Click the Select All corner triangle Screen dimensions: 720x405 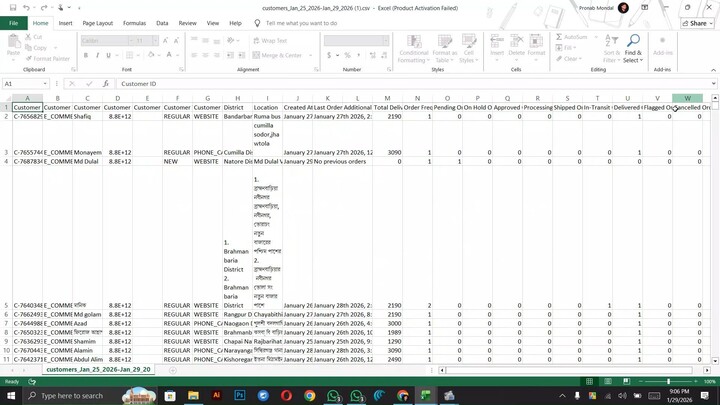6,98
